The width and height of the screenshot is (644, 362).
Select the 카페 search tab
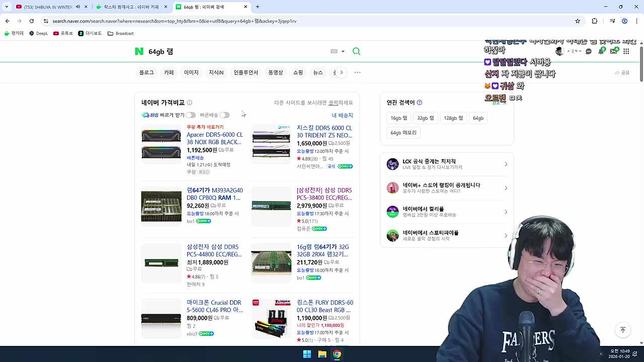[x=169, y=72]
